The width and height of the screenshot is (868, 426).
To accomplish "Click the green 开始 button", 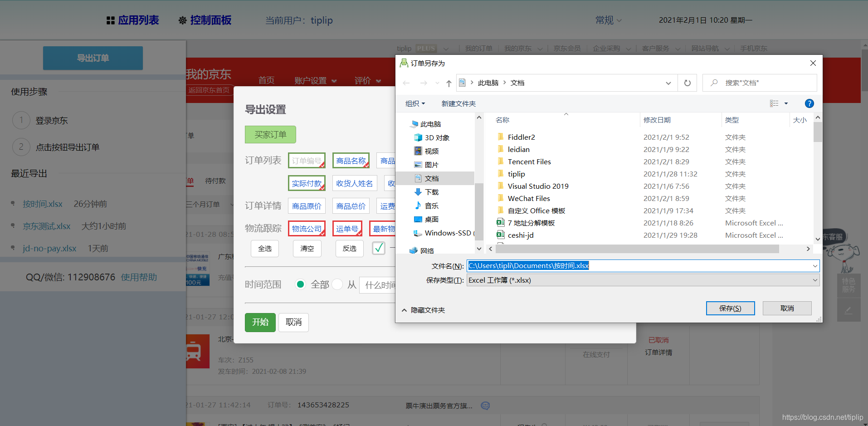I will (260, 322).
